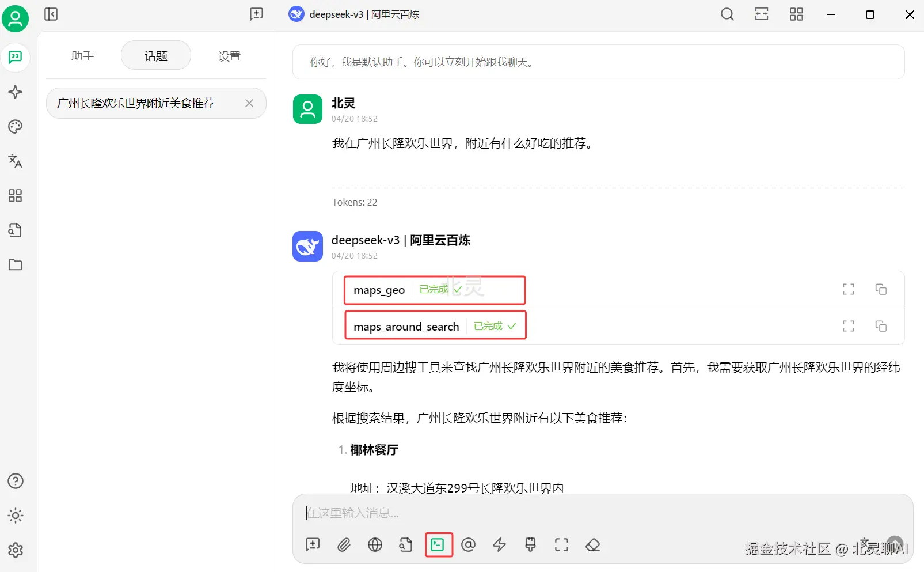Click the user message 我在广州长隆欢乐世界
924x572 pixels.
pos(462,143)
